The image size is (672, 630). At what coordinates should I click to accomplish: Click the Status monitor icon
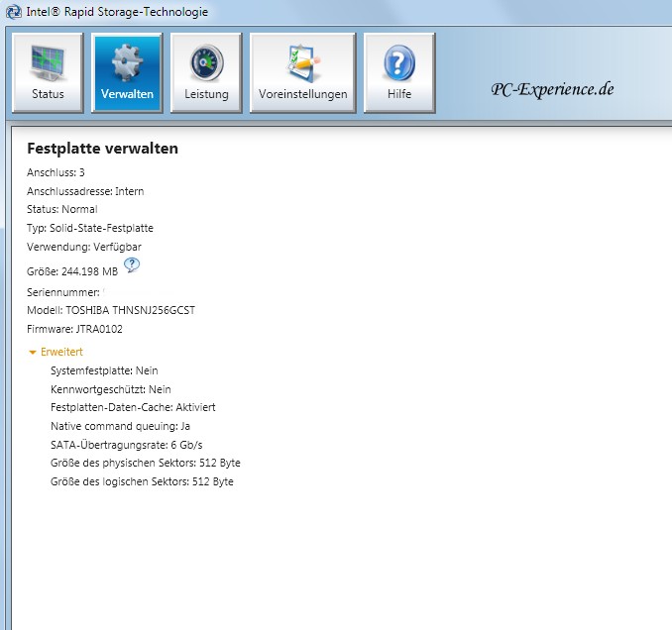[47, 62]
